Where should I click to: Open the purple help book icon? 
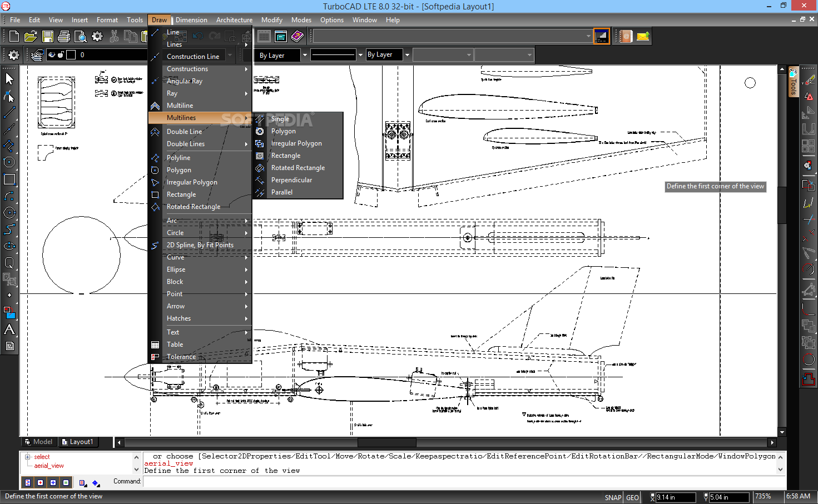tap(298, 37)
